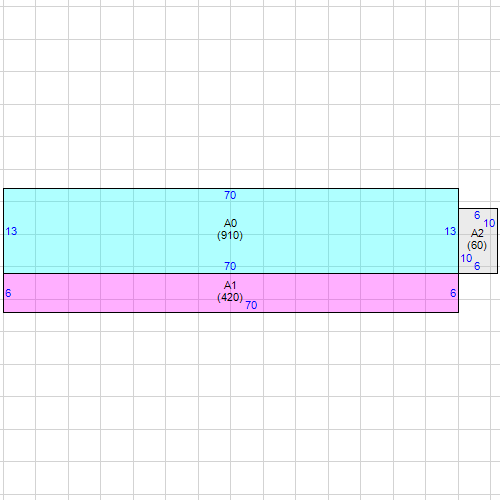Select the left edge 13 dimension of A0
This screenshot has width=500, height=500.
click(11, 231)
